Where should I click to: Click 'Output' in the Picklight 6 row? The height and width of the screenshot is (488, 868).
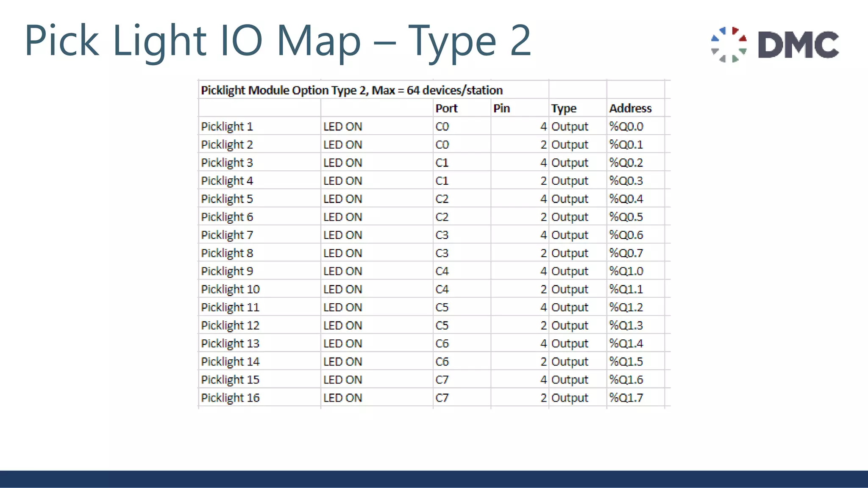pos(570,217)
